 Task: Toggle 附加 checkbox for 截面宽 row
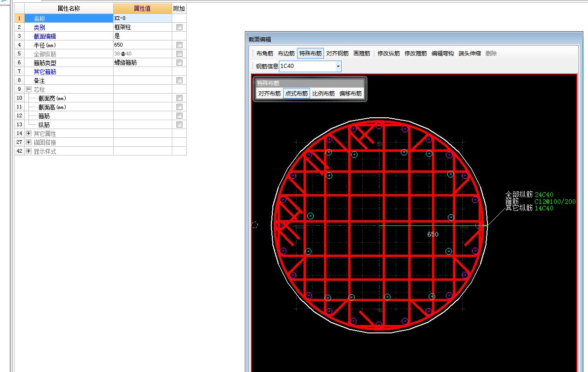(179, 98)
